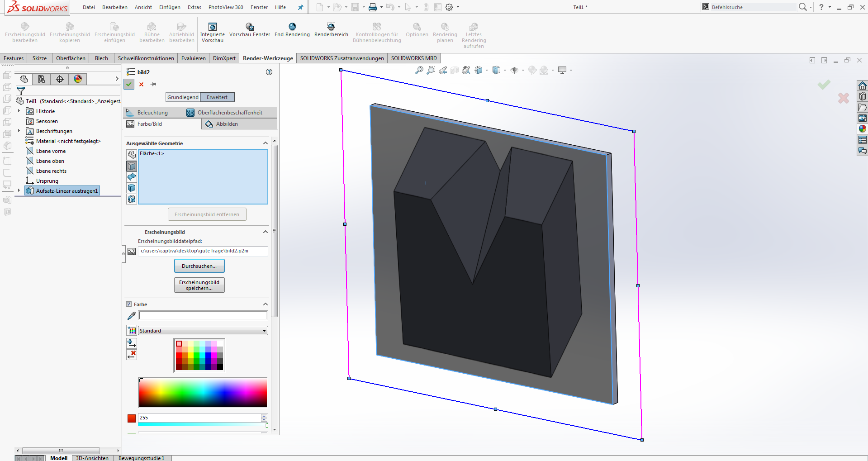Screen dimensions: 868x461
Task: Select the face filter in Ausgewählte Geometrie
Action: (x=131, y=166)
